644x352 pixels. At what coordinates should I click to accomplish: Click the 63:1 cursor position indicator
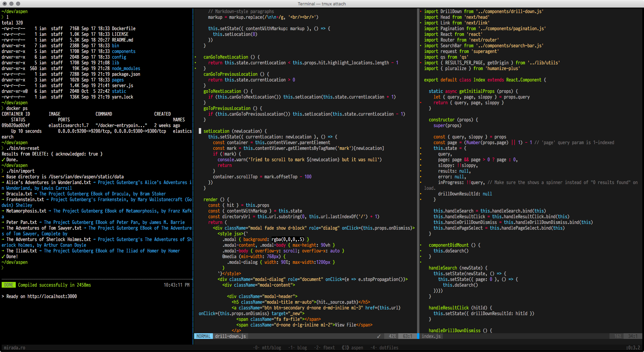click(408, 336)
